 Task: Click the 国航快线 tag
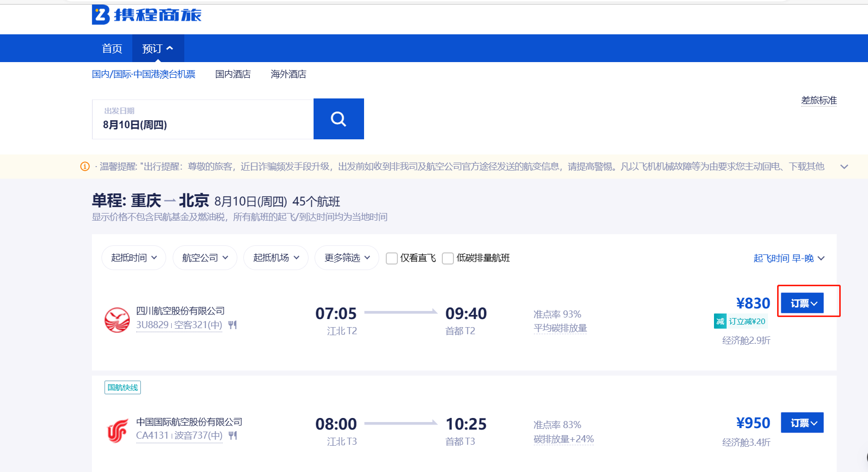click(123, 387)
